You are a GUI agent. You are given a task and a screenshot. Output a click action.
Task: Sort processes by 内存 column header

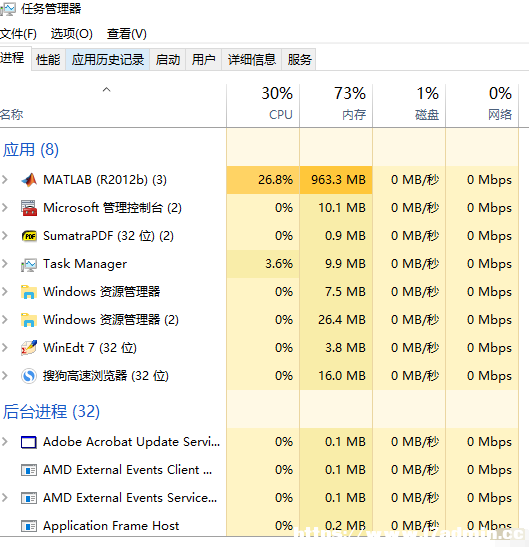(336, 106)
